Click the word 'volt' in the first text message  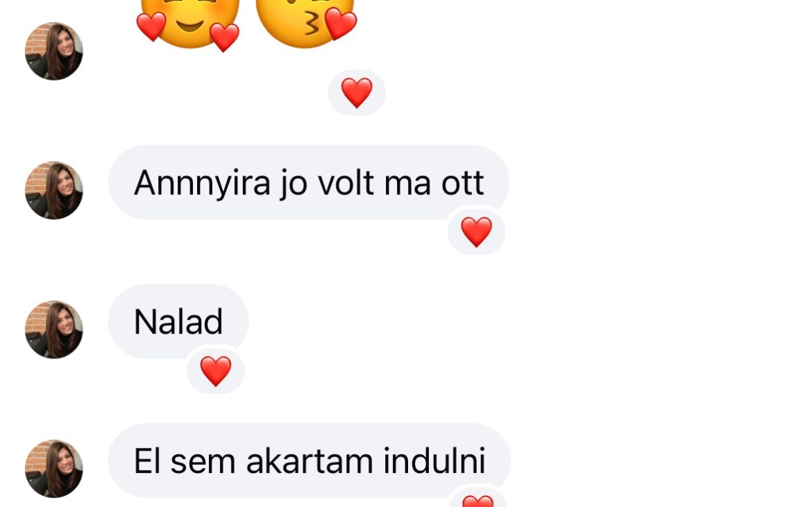click(346, 183)
